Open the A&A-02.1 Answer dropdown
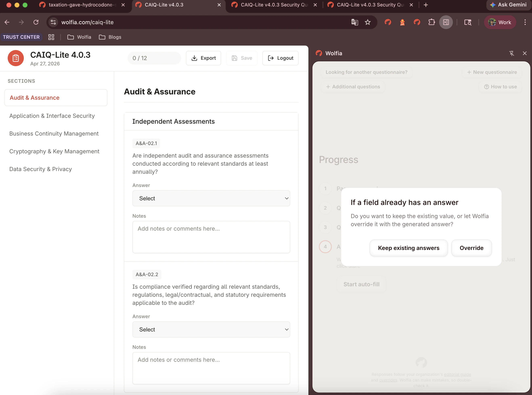Image resolution: width=532 pixels, height=395 pixels. click(x=211, y=198)
